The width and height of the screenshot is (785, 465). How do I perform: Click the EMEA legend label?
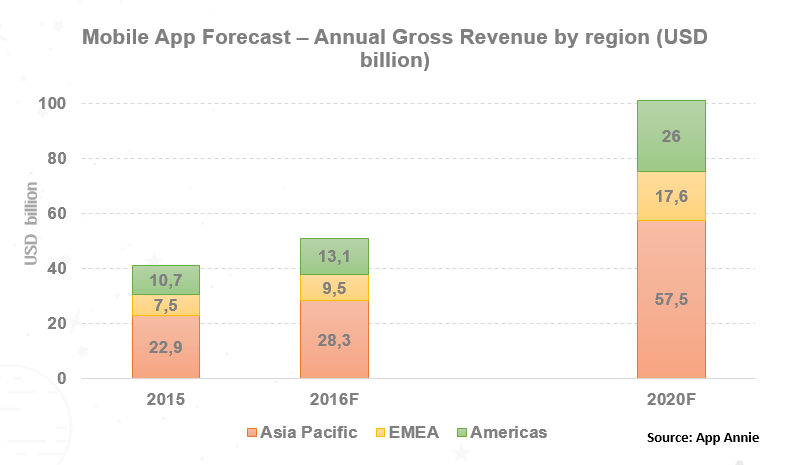414,432
